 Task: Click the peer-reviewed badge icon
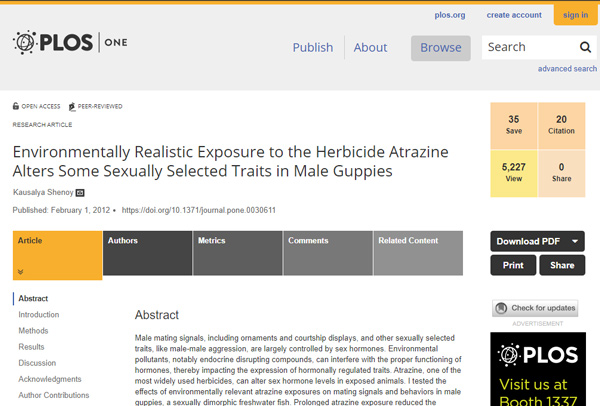coord(71,106)
